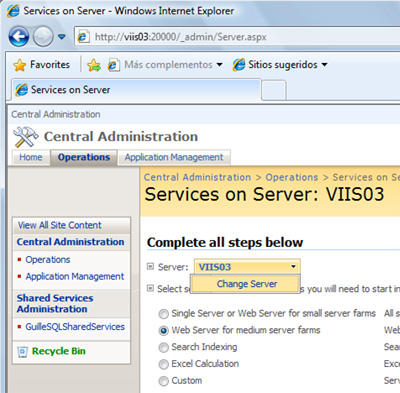Click the Sitios sugeridos IE icon

click(x=239, y=65)
